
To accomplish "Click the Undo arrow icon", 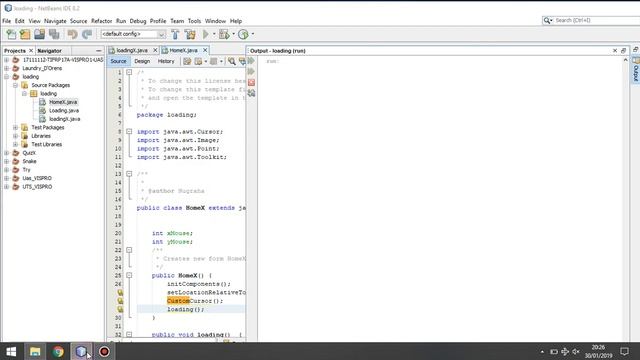I will pyautogui.click(x=73, y=34).
